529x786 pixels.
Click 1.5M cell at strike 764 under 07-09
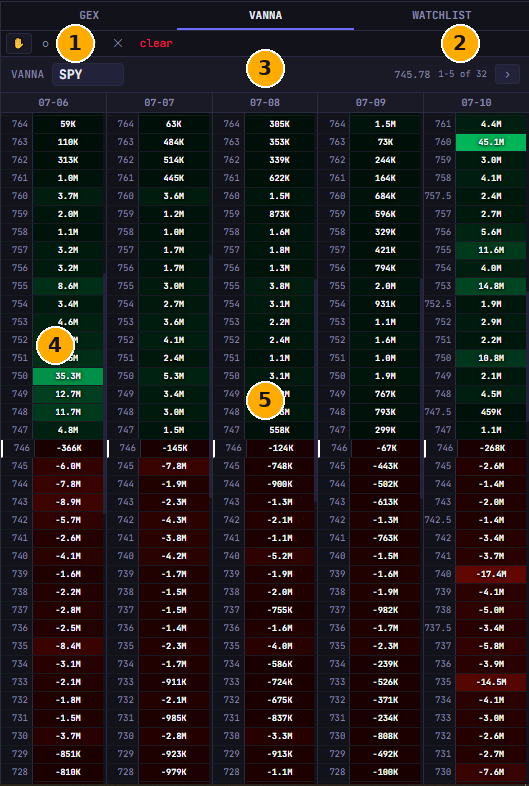pos(385,124)
